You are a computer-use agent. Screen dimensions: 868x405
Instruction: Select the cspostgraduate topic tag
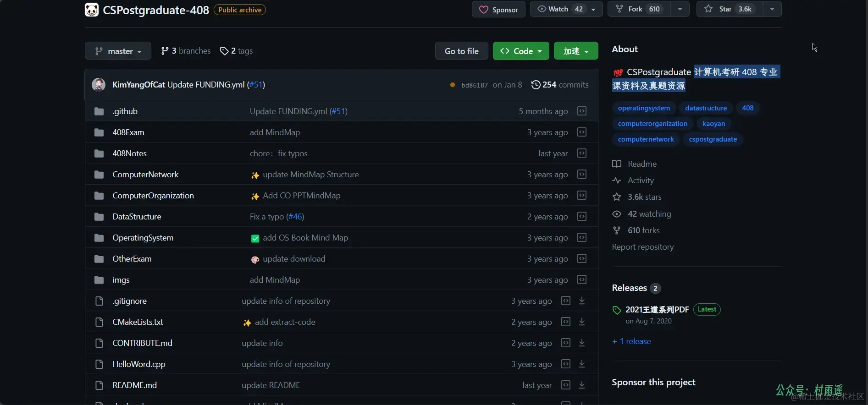(x=713, y=139)
